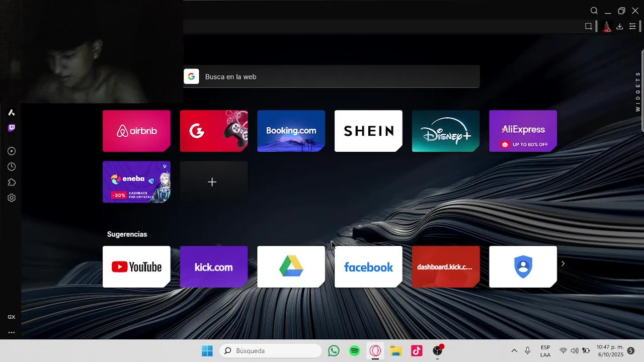644x362 pixels.
Task: Open the ESP LAA language switcher
Action: coord(545,351)
